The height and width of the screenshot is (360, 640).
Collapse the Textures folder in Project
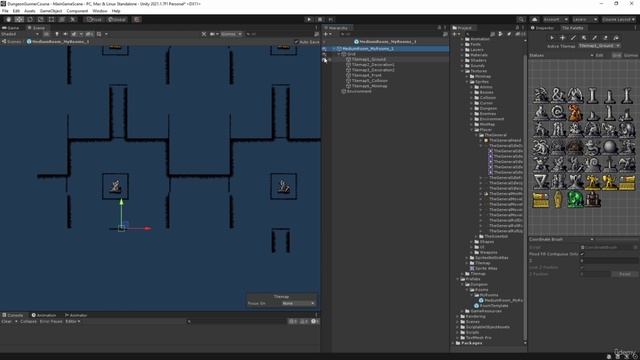[x=462, y=71]
